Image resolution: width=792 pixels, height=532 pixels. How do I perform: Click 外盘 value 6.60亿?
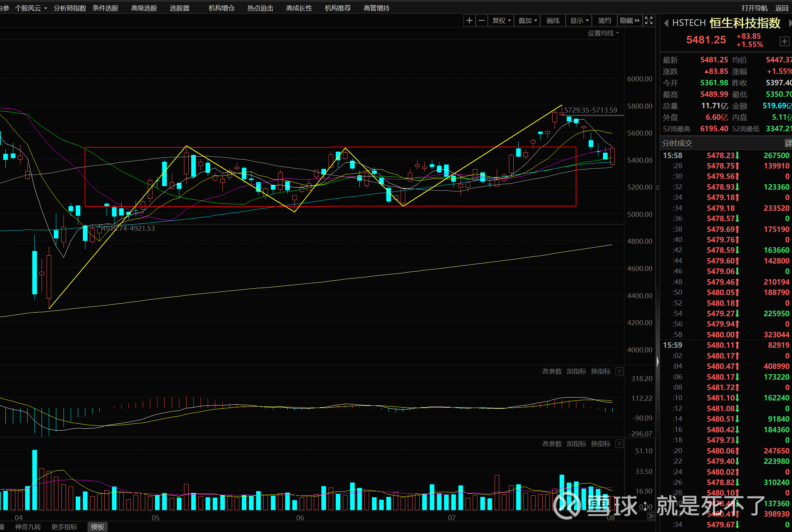click(717, 117)
